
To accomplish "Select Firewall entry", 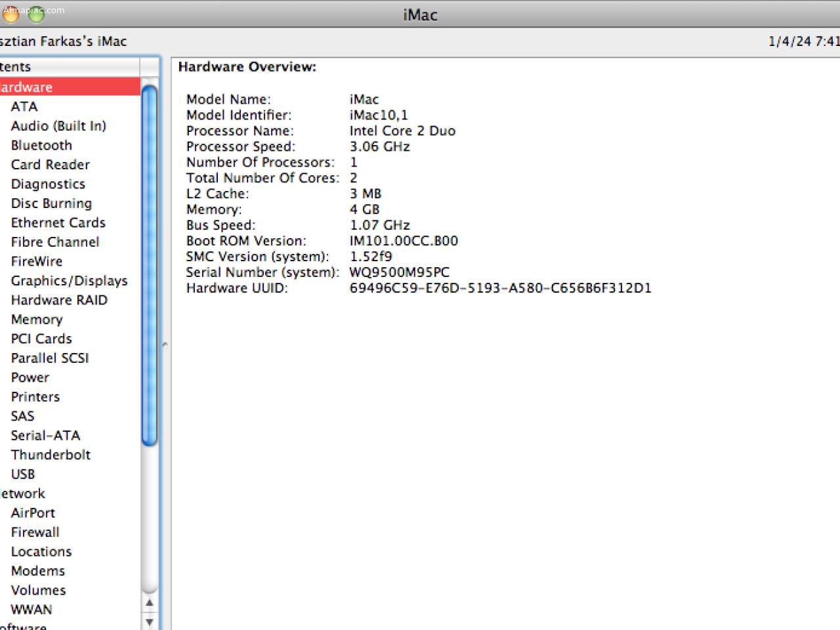I will tap(35, 532).
